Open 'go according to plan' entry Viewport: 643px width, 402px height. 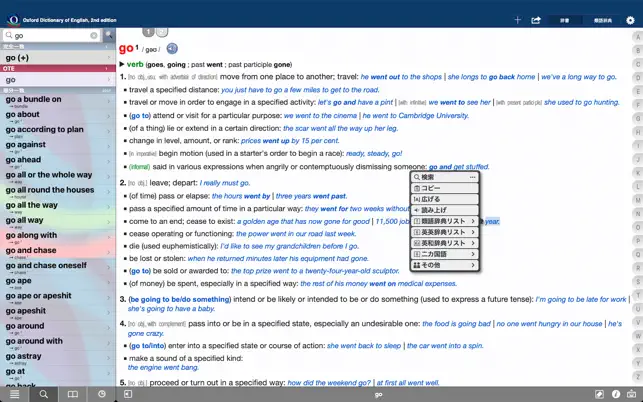click(57, 132)
